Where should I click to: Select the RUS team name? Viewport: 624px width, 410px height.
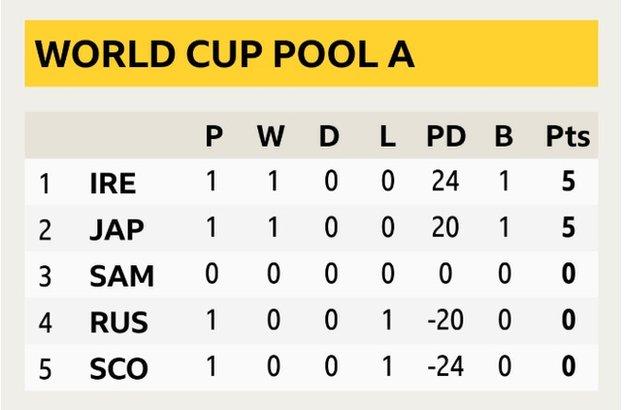pos(118,322)
